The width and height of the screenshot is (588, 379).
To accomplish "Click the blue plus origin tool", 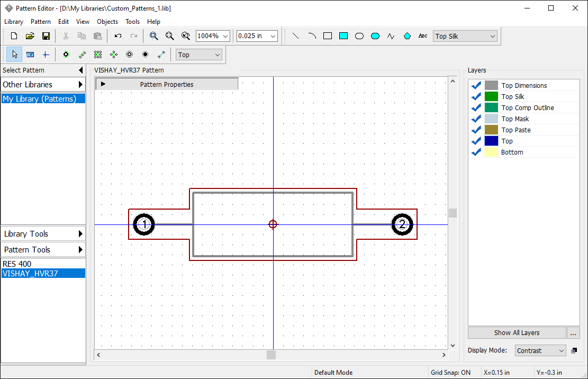I will pyautogui.click(x=46, y=55).
